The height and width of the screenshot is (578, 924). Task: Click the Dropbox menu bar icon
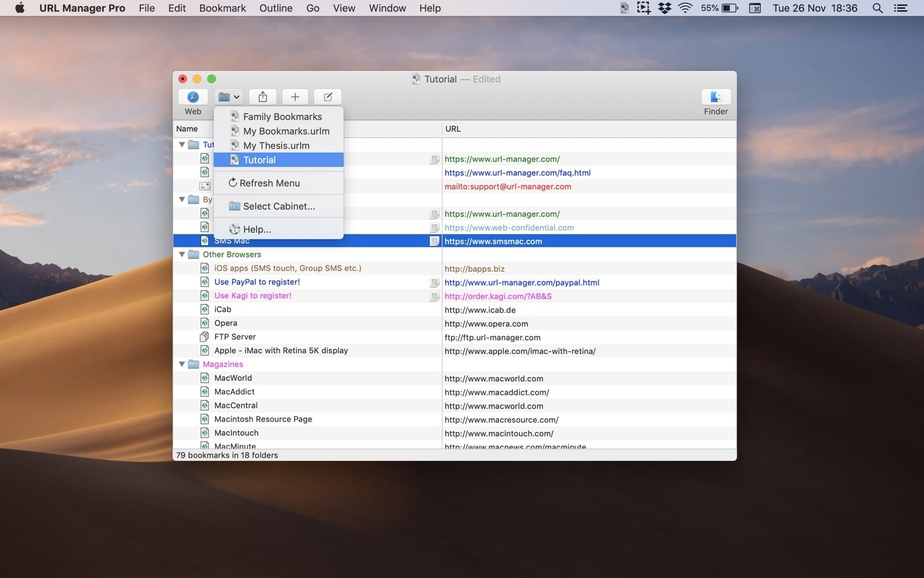(x=665, y=8)
